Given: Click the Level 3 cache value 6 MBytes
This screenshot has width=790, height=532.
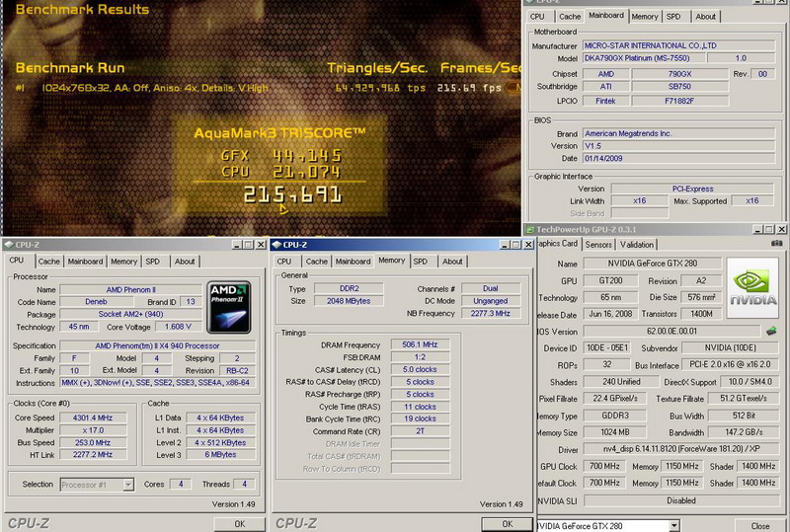Looking at the screenshot, I should click(x=220, y=454).
